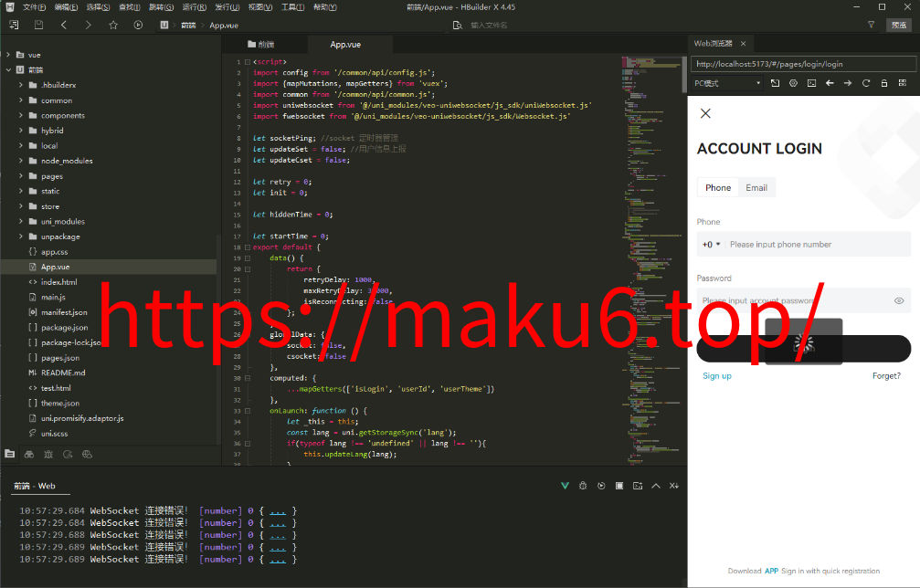
Task: Click the fifth sidebar bottom globe icon
Action: coord(88,454)
